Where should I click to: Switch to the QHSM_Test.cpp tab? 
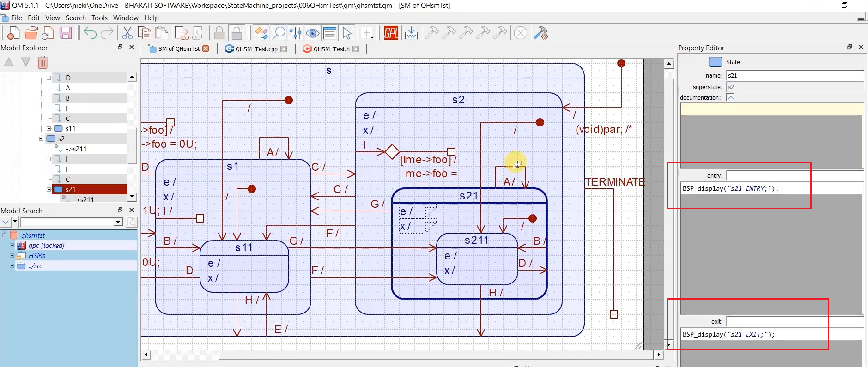[256, 49]
